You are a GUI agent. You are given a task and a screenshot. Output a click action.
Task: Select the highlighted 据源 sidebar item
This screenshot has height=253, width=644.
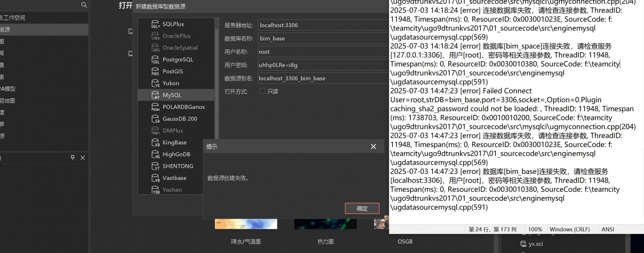pos(44,30)
